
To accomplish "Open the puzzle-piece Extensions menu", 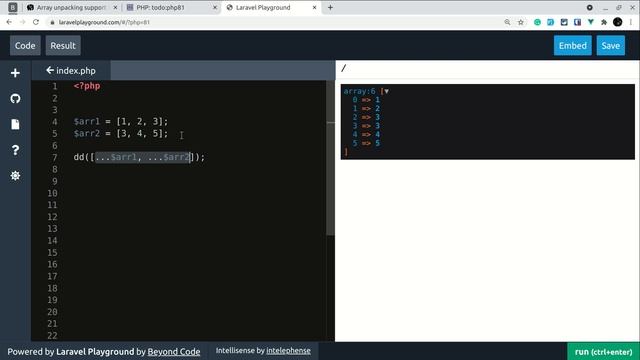I will coord(604,22).
